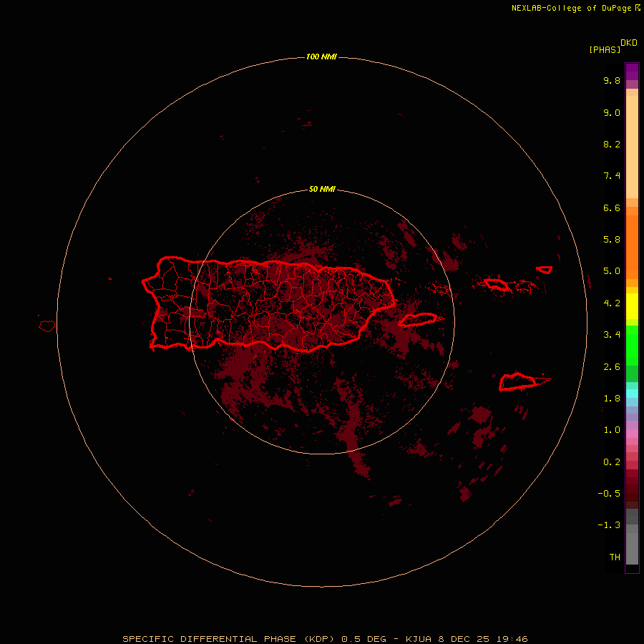Pick the light peach band of the color bar

(x=632, y=147)
